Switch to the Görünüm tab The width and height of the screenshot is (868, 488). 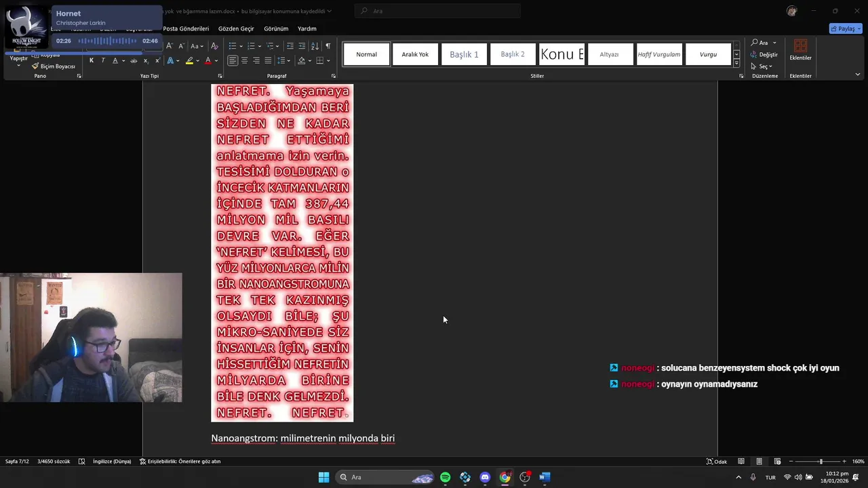(276, 28)
